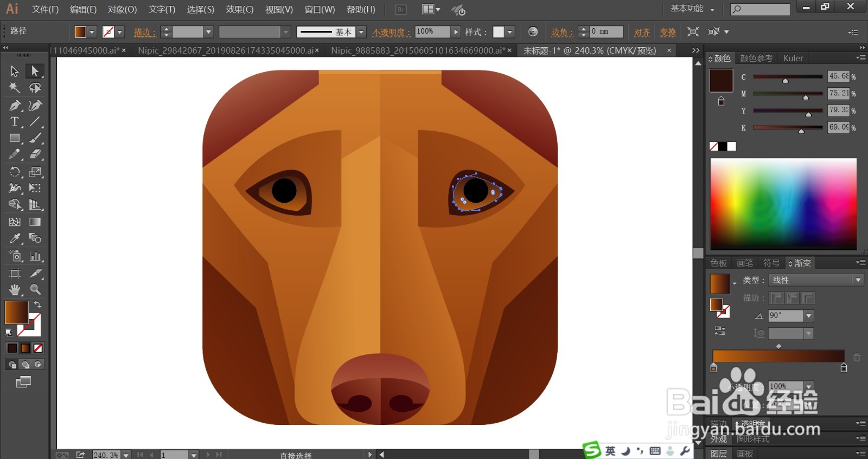Open the 效果(C) menu
The height and width of the screenshot is (459, 868).
pyautogui.click(x=239, y=9)
